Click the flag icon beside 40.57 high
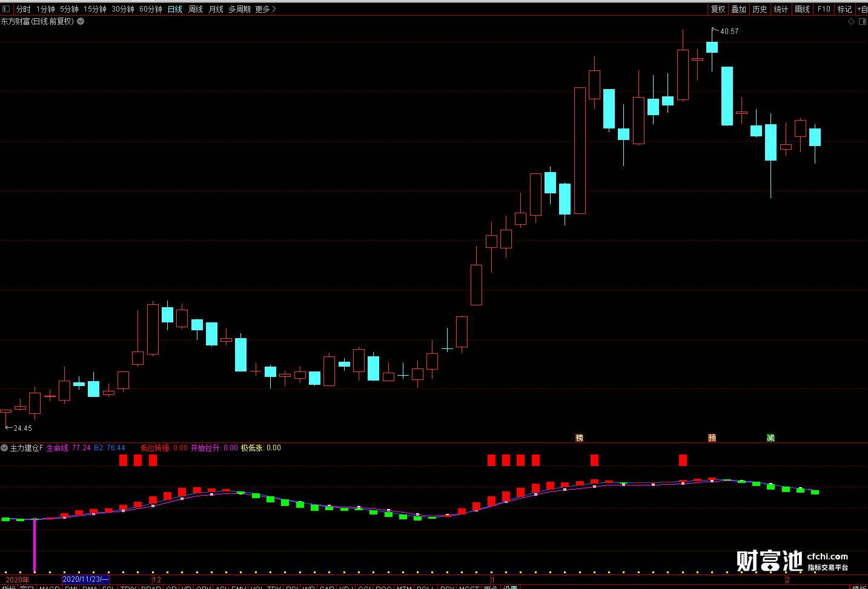The height and width of the screenshot is (589, 868). point(715,30)
